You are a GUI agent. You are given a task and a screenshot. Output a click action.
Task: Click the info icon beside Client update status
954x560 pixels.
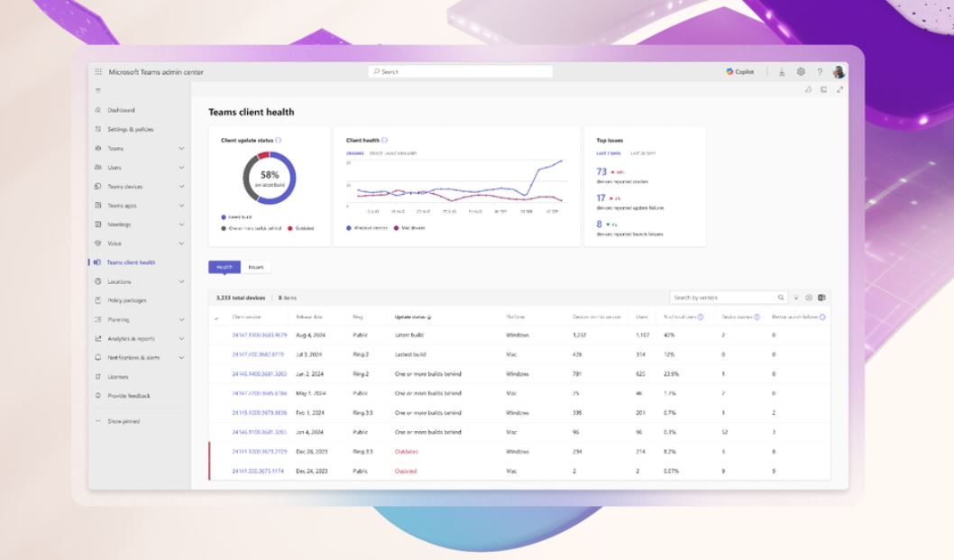(279, 140)
